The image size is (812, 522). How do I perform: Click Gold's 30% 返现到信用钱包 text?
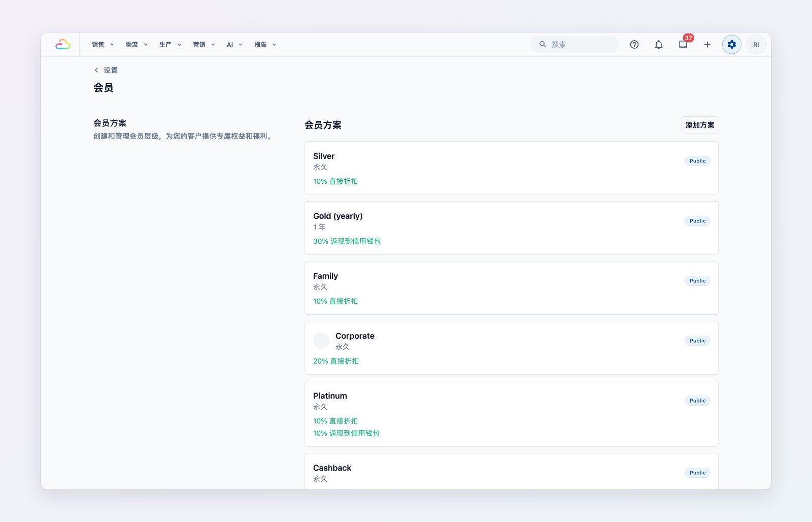click(347, 241)
